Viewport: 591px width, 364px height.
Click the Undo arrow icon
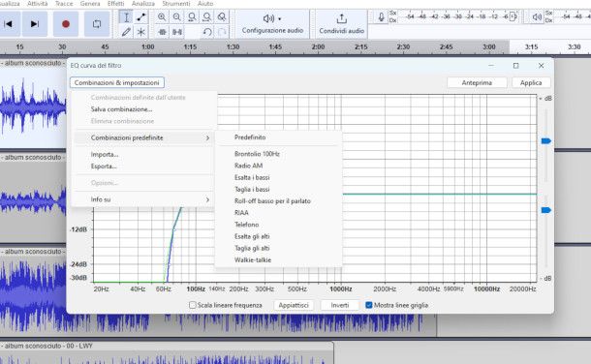click(x=207, y=32)
